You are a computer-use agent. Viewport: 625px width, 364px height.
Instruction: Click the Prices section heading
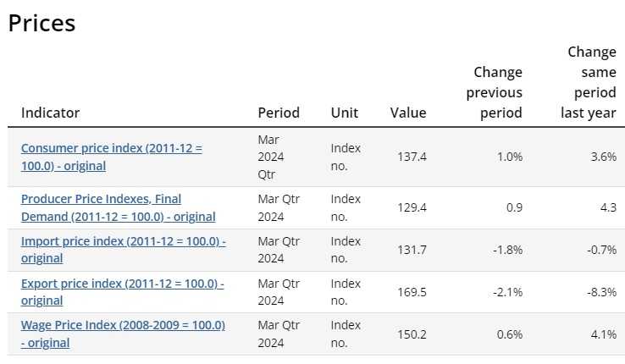click(41, 23)
